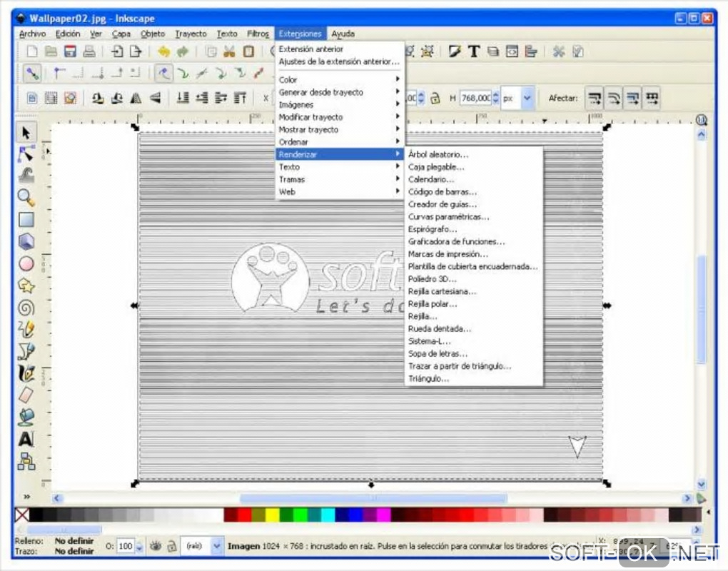
Task: Create a new document with the toolbar icon
Action: point(31,51)
